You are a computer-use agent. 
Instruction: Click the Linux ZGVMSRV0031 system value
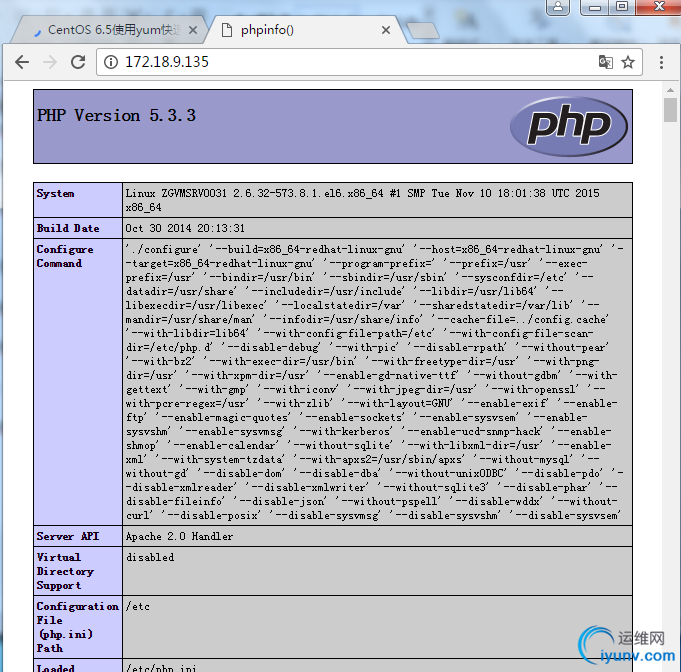pyautogui.click(x=362, y=200)
